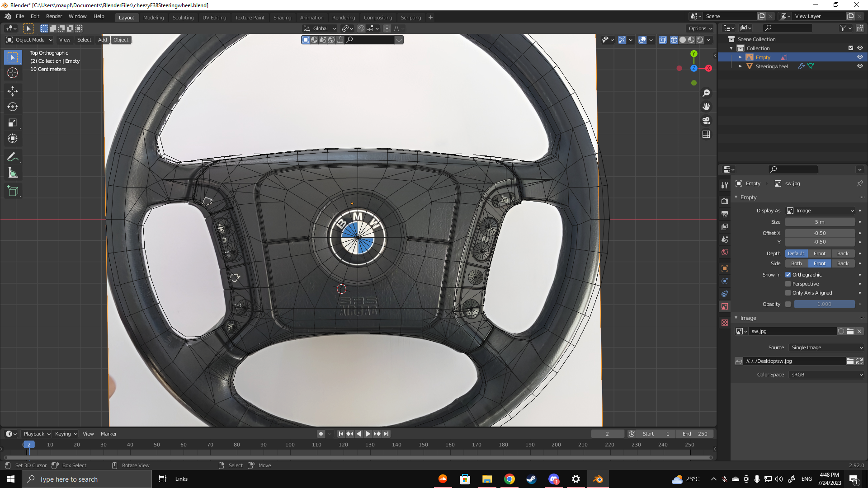Set Side to Both

796,263
